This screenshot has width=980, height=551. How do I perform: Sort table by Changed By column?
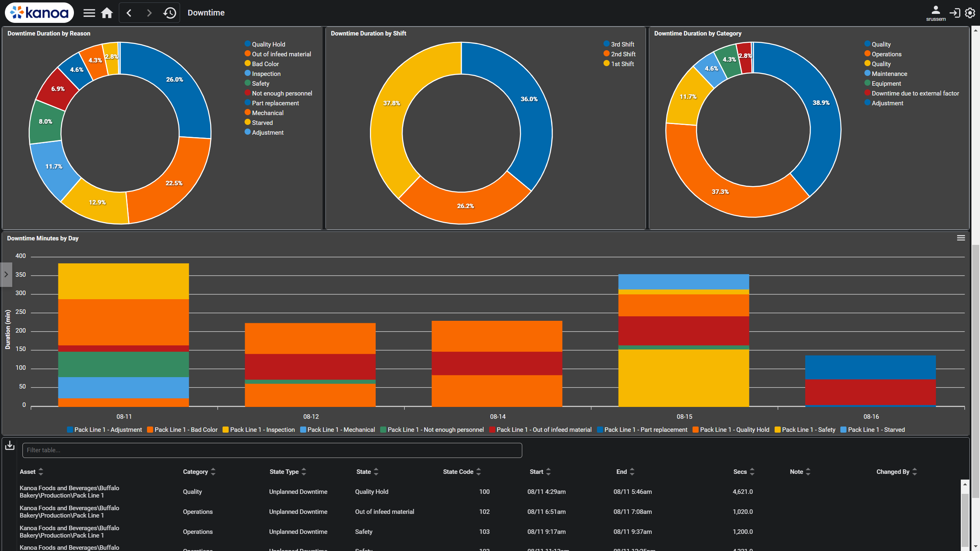pyautogui.click(x=897, y=472)
